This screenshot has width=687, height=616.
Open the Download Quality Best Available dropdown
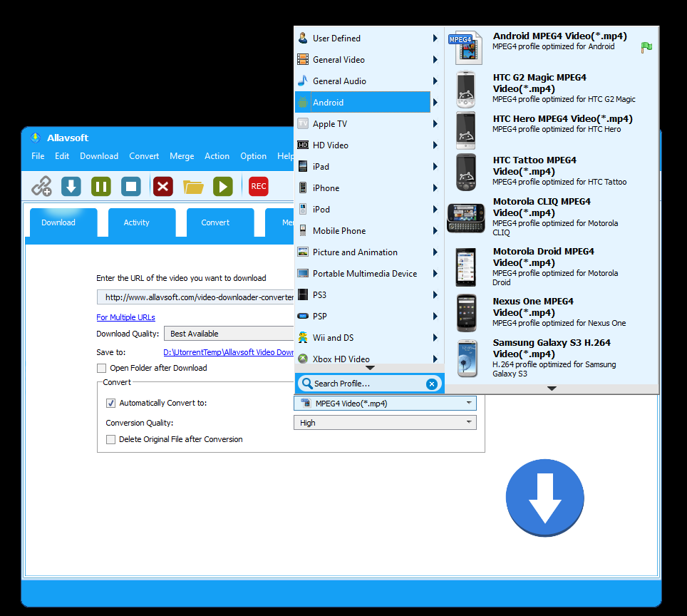[x=229, y=334]
